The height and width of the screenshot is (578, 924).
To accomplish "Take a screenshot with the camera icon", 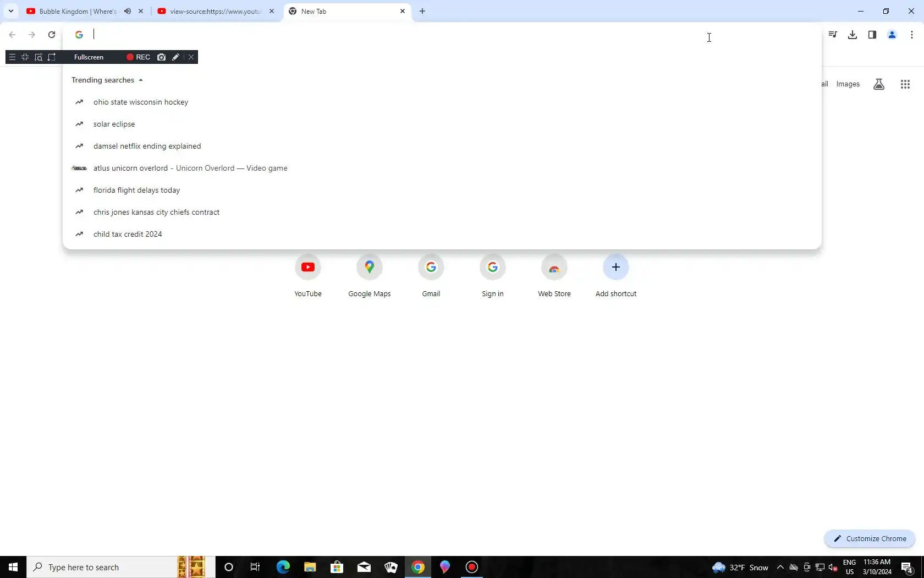I will pos(161,57).
